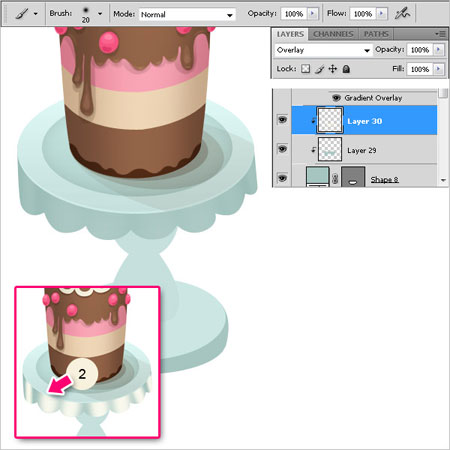Open the Flow slider arrow
Image resolution: width=450 pixels, height=450 pixels.
(381, 14)
